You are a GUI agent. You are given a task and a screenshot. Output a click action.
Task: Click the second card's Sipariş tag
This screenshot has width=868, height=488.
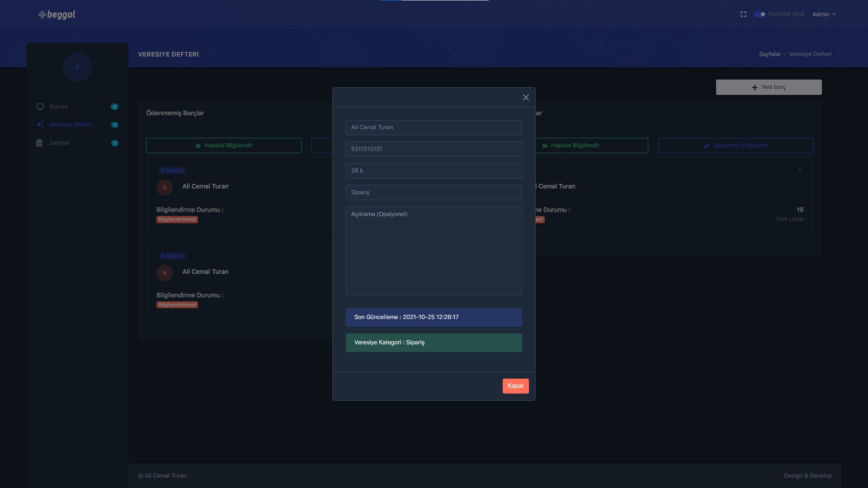(x=172, y=256)
